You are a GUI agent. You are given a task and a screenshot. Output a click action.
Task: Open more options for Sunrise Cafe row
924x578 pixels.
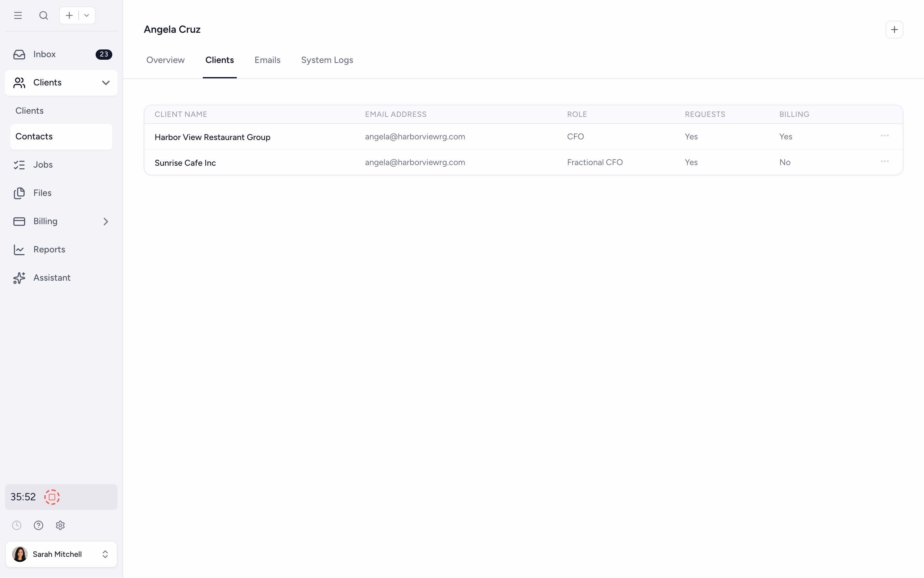(885, 161)
